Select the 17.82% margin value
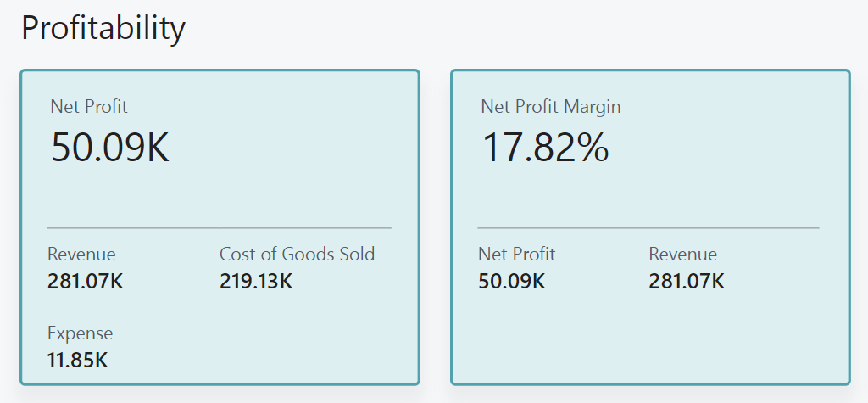 [545, 147]
